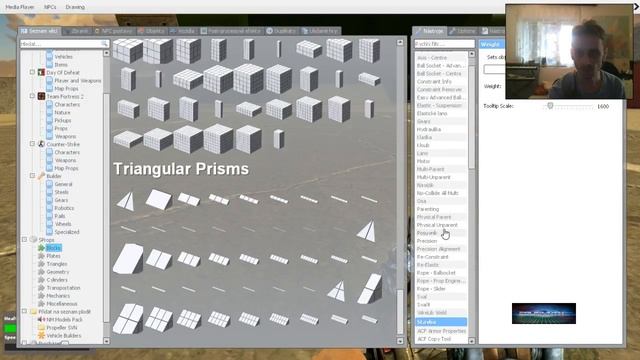Click the page icon beside Steels

49,192
